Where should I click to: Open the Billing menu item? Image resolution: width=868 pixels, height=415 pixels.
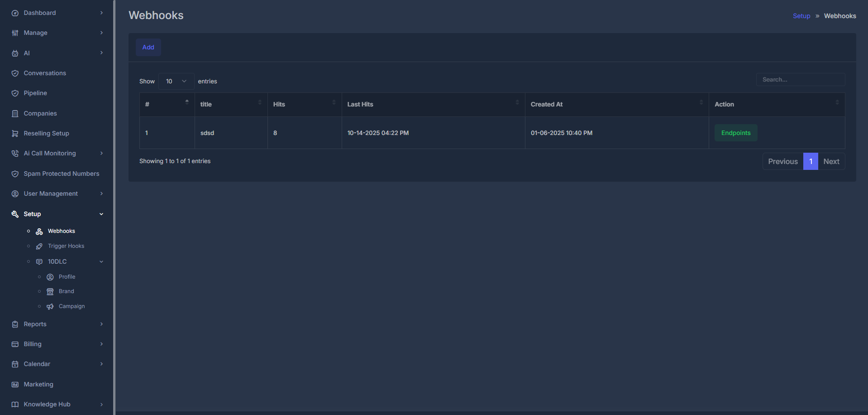pos(32,344)
